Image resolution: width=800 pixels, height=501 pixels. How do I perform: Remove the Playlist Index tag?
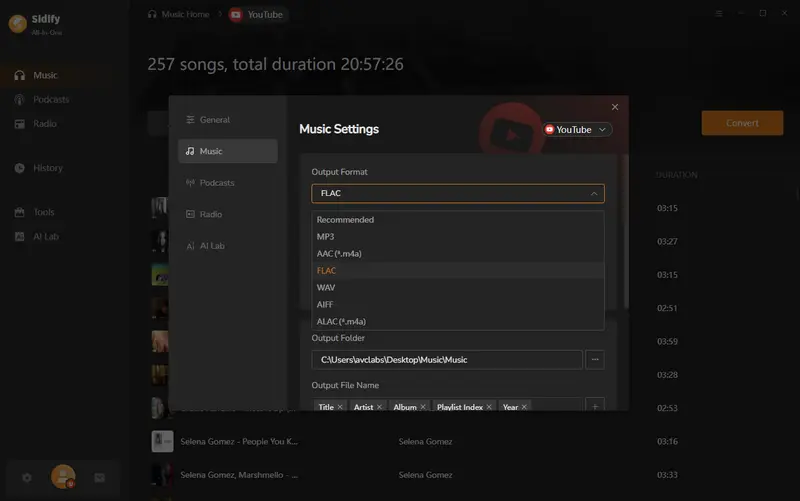(490, 407)
